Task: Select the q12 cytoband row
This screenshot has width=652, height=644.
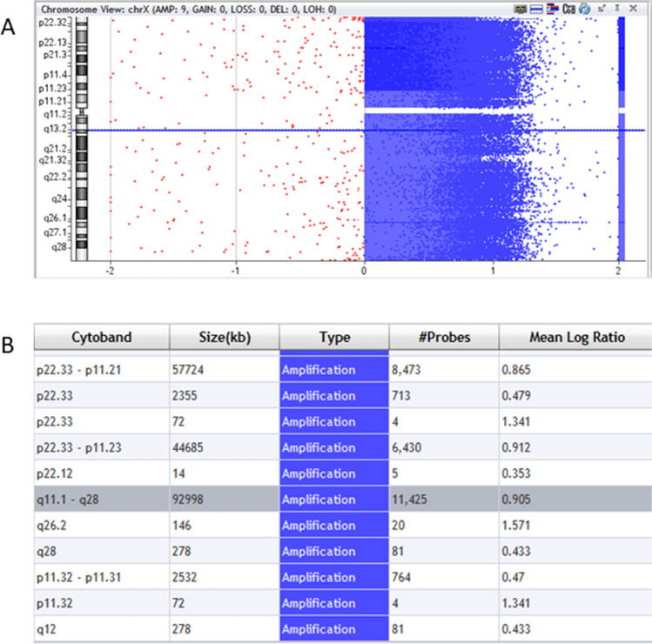Action: (343, 629)
